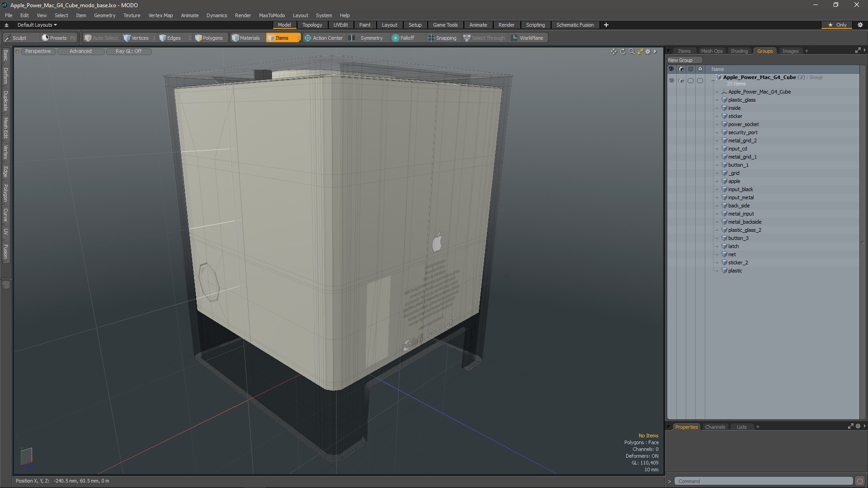Click the Properties panel gear icon
868x488 pixels.
[x=858, y=426]
